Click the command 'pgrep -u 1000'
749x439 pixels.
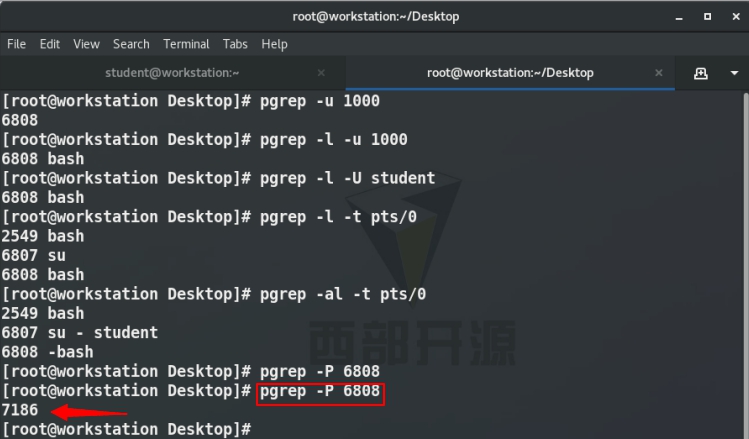(320, 101)
